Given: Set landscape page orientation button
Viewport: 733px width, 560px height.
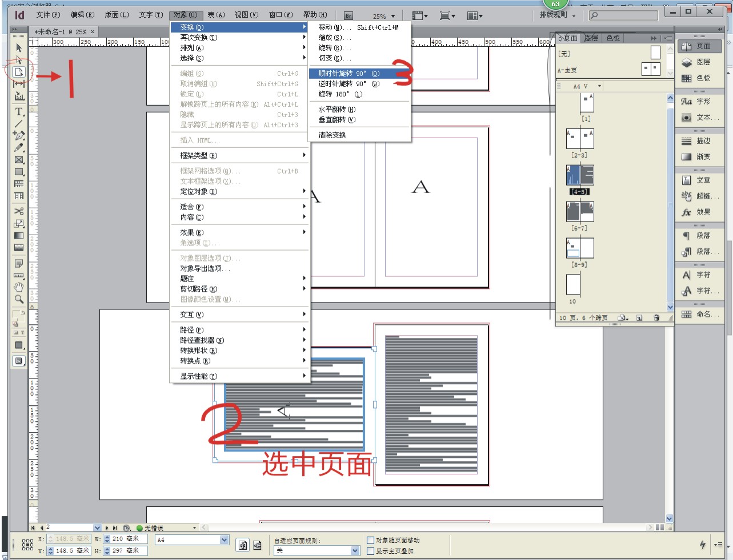Looking at the screenshot, I should 257,545.
